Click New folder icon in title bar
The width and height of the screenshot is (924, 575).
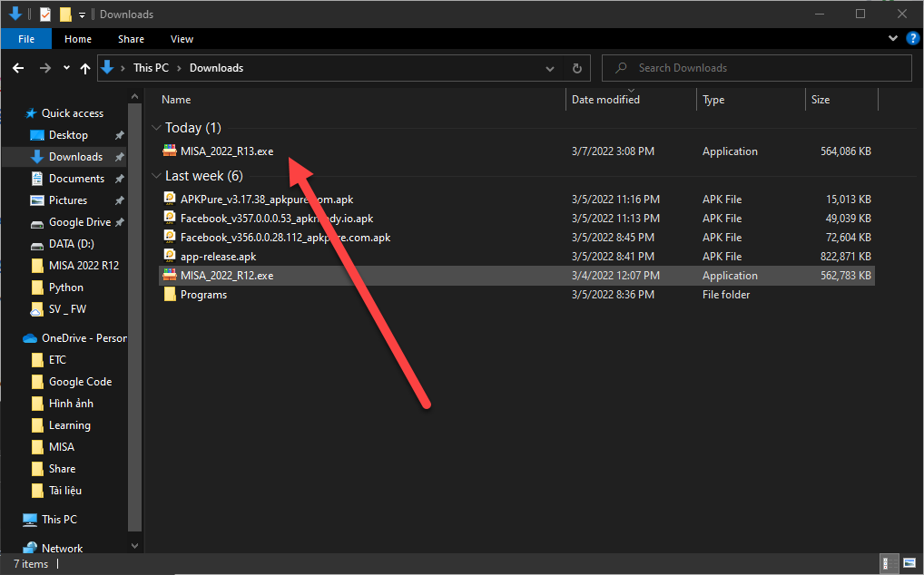click(65, 15)
